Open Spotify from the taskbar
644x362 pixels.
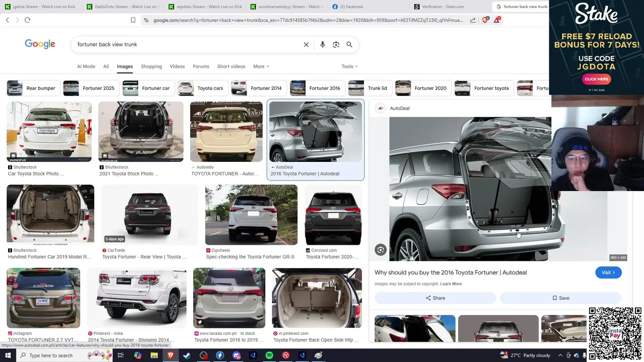click(269, 355)
